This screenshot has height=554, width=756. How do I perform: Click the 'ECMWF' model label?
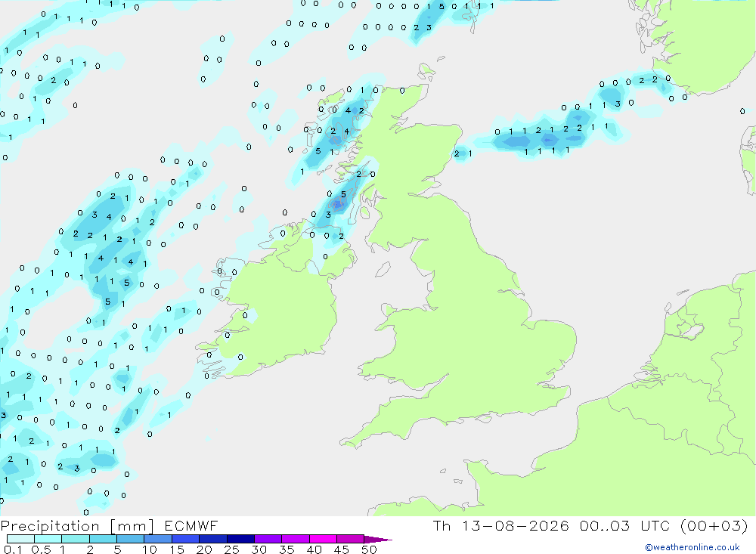click(191, 525)
